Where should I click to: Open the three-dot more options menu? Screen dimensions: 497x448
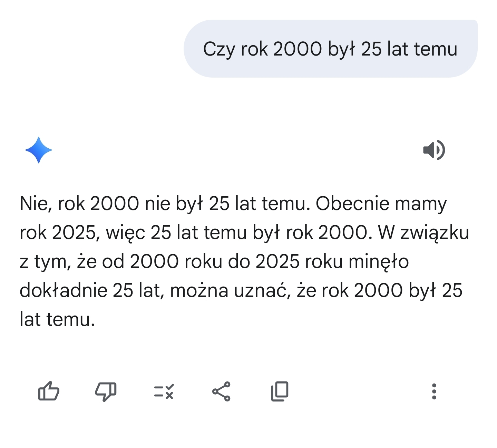(x=434, y=391)
